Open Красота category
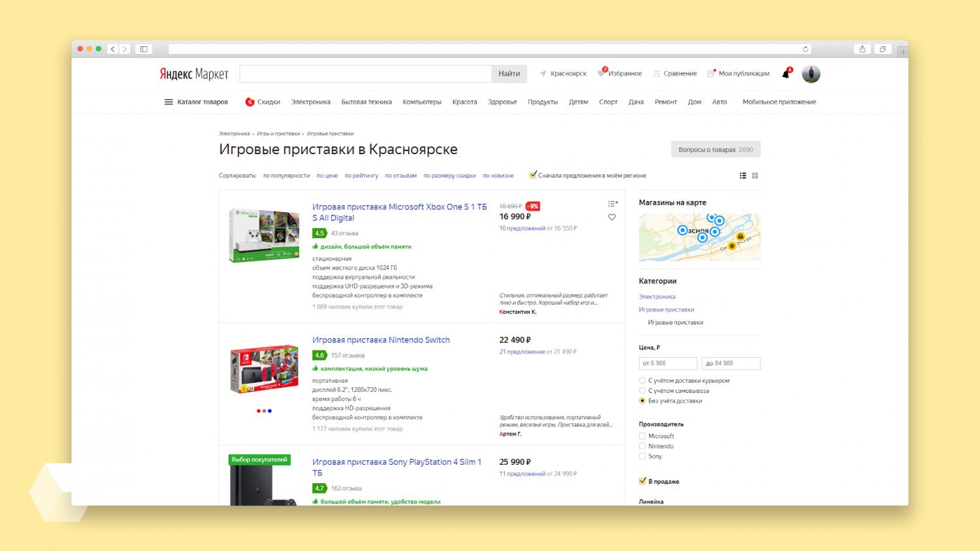980x551 pixels. point(465,102)
